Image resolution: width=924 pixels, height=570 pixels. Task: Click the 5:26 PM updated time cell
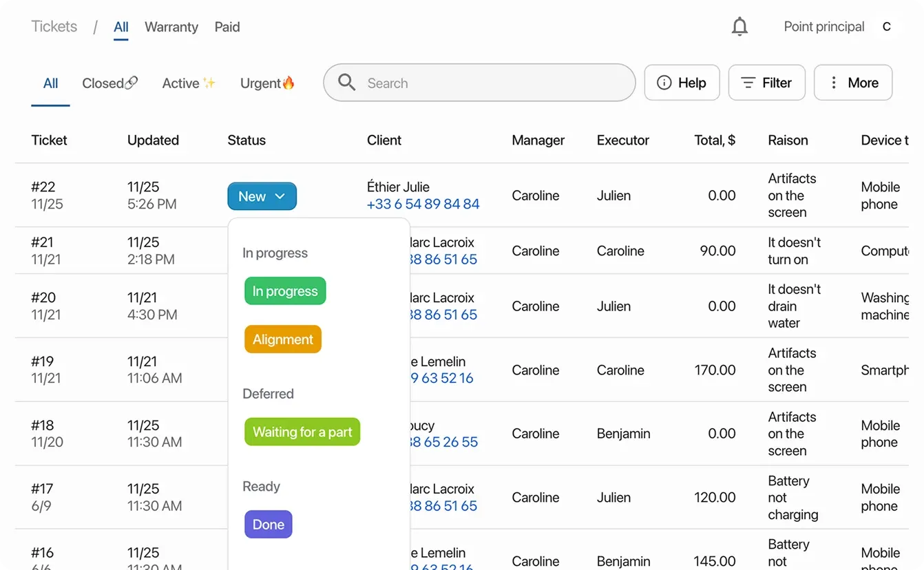click(151, 204)
